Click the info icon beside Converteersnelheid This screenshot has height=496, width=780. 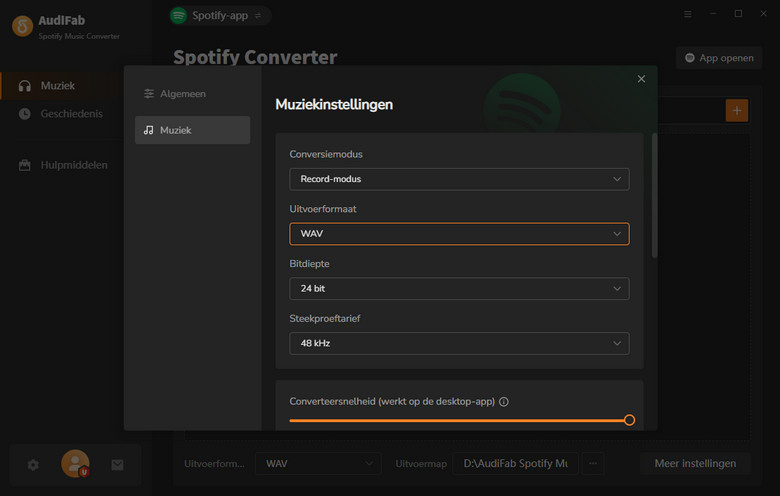(x=504, y=402)
